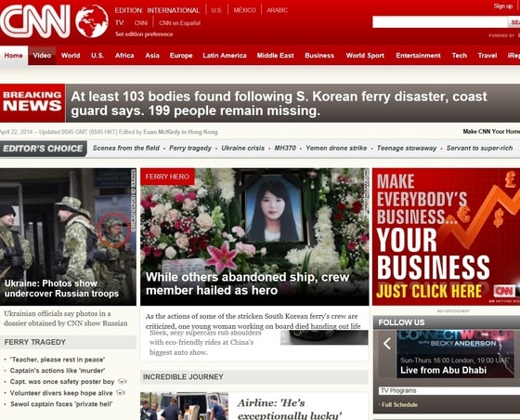Open "Airline: 'He's exceptionally lucky'" headline
The image size is (520, 420).
point(290,409)
